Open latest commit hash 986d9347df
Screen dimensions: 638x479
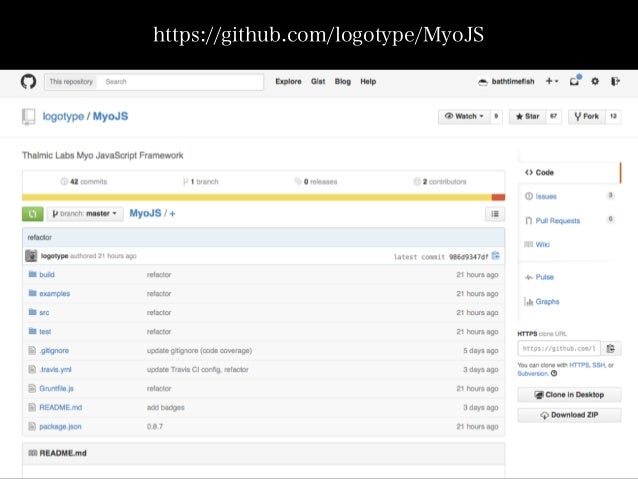click(468, 257)
